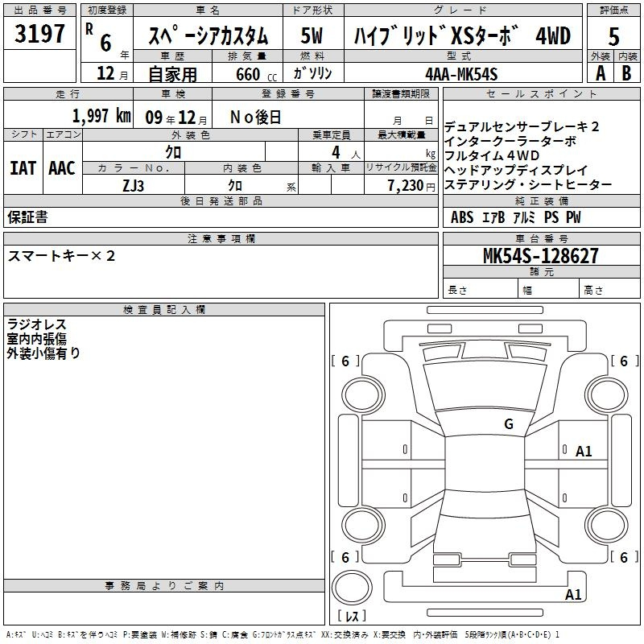The height and width of the screenshot is (644, 644).
Task: Click the front-right tire circle in diagram
Action: click(607, 394)
